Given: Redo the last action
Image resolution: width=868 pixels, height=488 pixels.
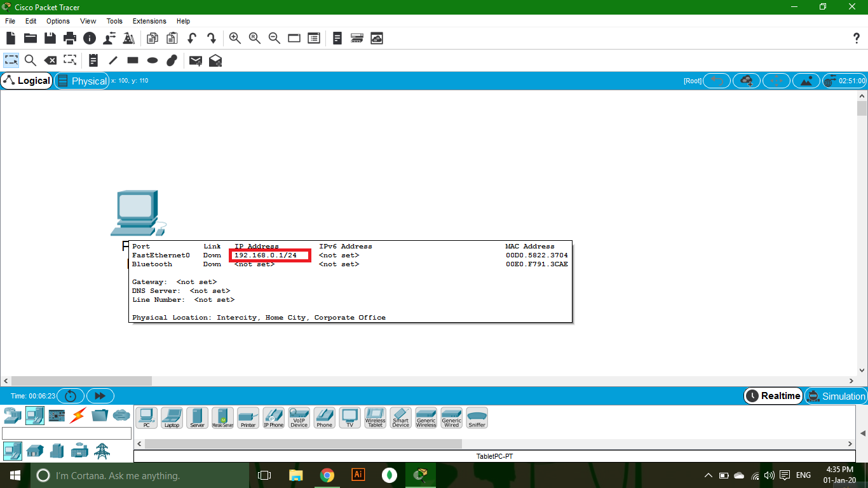Looking at the screenshot, I should pos(211,38).
